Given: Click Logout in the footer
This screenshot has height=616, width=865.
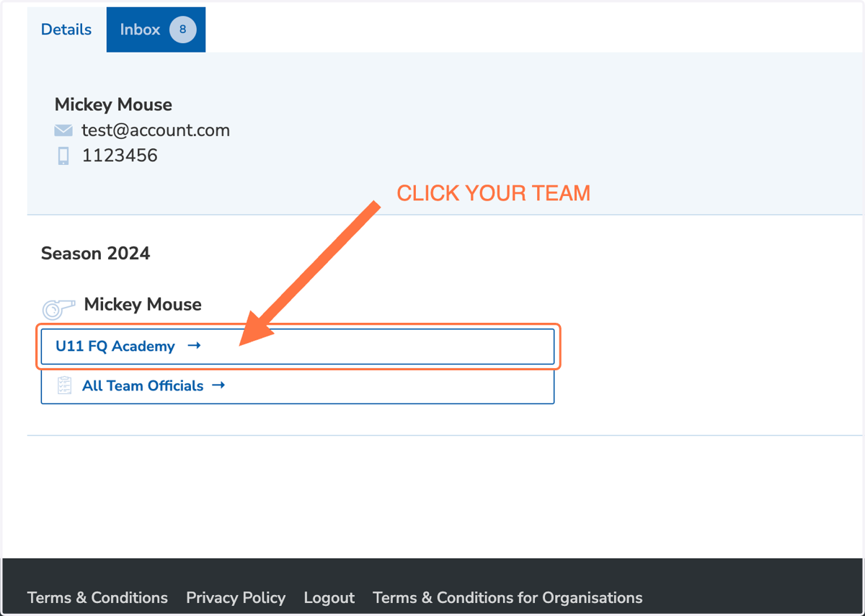Looking at the screenshot, I should (329, 598).
